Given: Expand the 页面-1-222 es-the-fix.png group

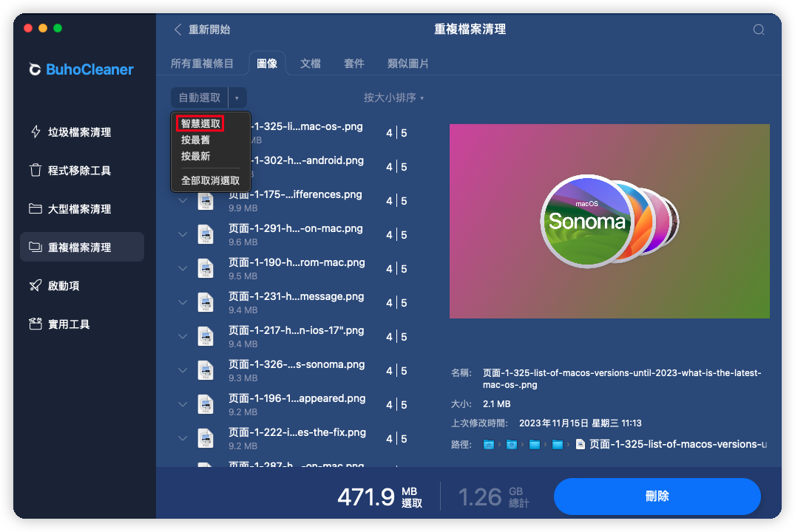Looking at the screenshot, I should 183,438.
